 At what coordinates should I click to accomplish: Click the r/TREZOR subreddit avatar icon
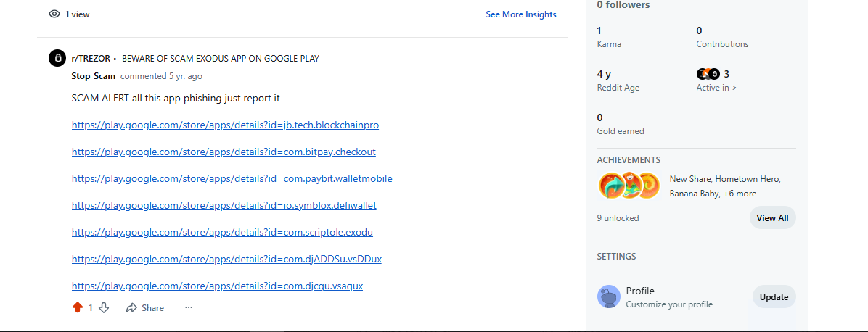click(57, 58)
